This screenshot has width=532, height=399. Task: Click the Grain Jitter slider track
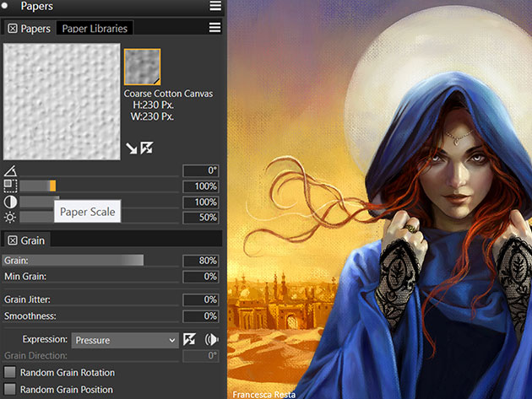pyautogui.click(x=90, y=299)
